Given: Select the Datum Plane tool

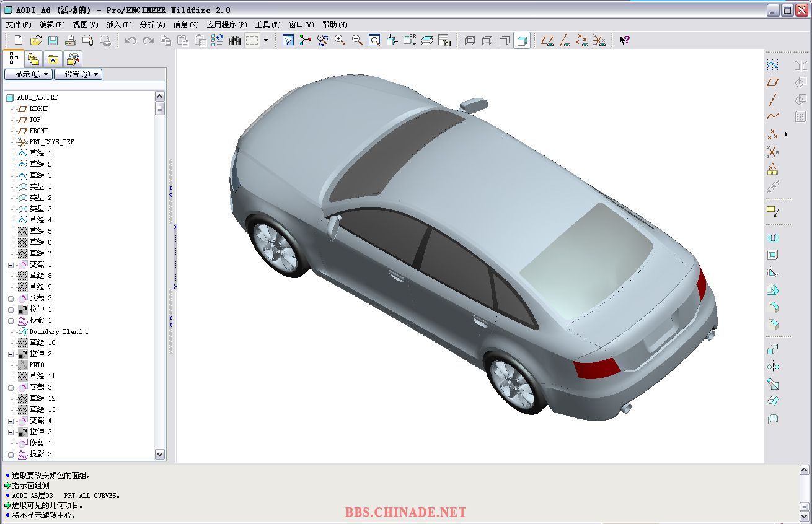Looking at the screenshot, I should [772, 82].
